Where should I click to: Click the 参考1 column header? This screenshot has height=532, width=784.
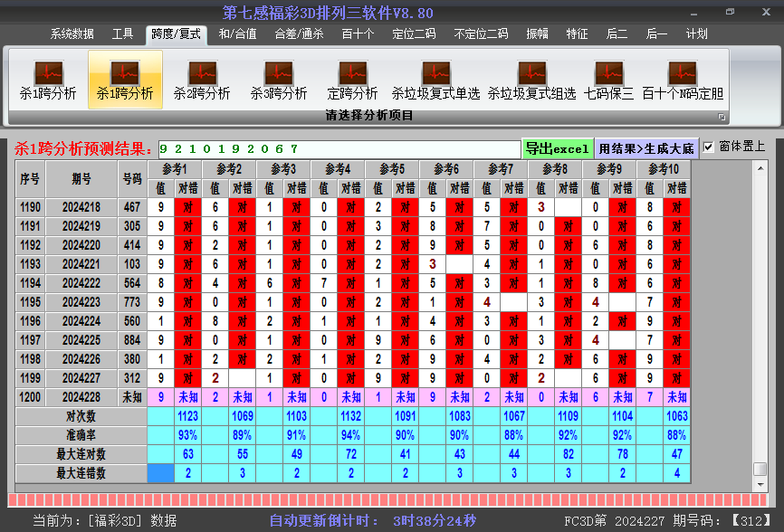pos(175,169)
